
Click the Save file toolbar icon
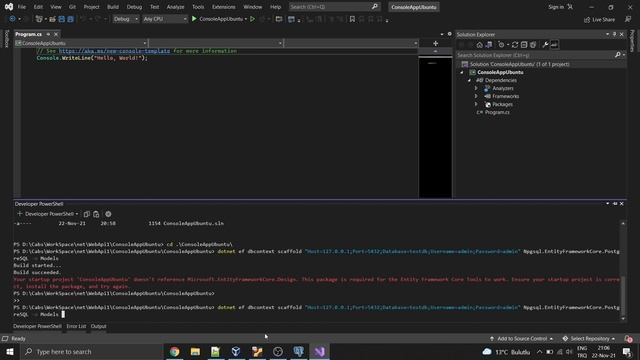62,19
